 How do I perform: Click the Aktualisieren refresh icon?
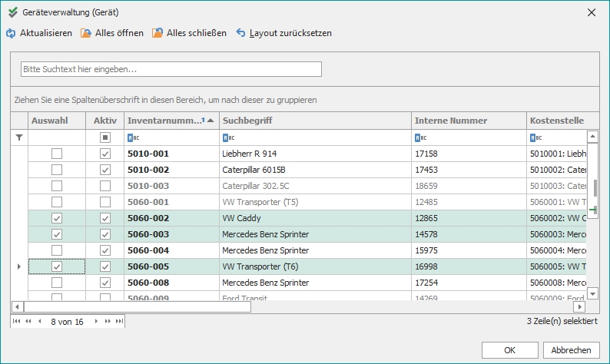11,33
